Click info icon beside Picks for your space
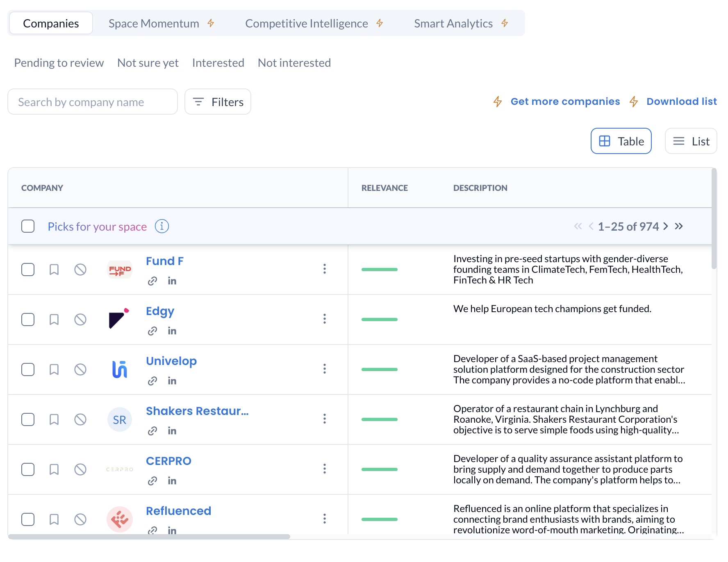Screen dimensions: 728x562 tap(162, 226)
